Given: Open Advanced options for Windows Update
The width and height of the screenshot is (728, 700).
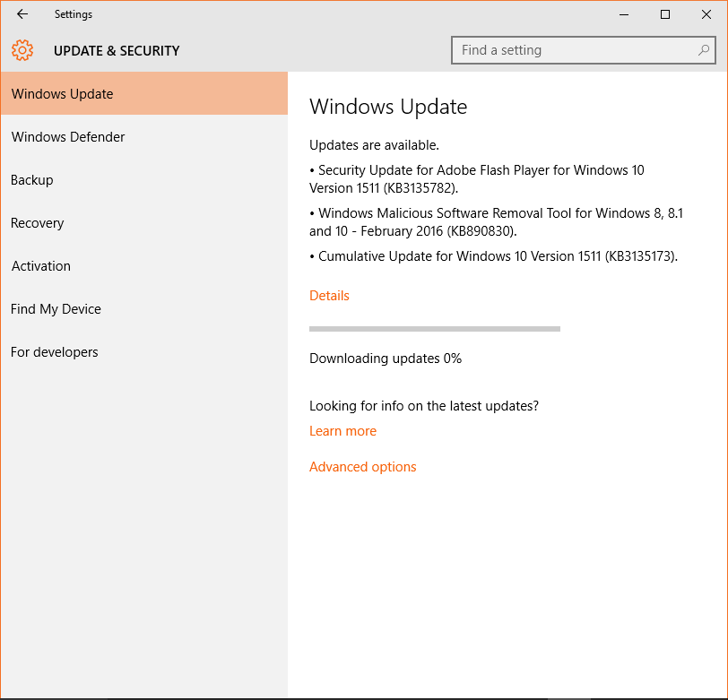Looking at the screenshot, I should 362,467.
